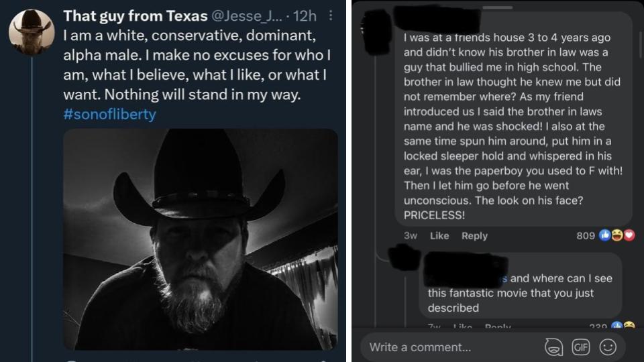Click the blue thumbs-up reaction icon

(x=604, y=236)
